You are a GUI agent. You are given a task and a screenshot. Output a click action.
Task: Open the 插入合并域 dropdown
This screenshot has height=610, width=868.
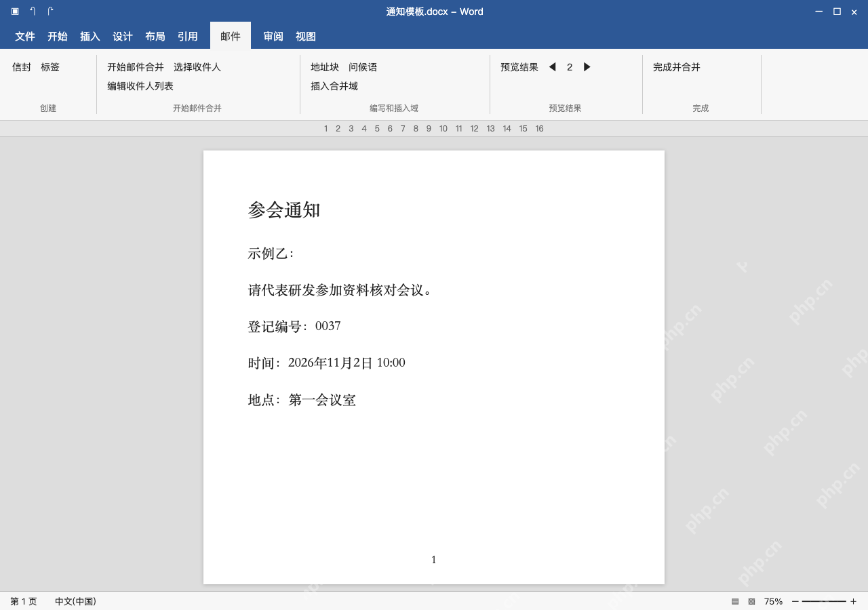[x=334, y=86]
